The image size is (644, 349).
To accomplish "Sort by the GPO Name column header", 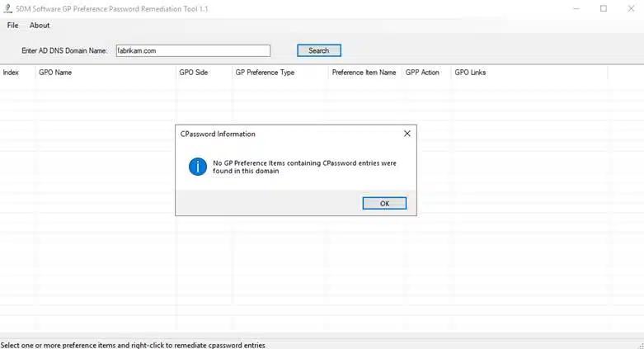I will pos(106,73).
